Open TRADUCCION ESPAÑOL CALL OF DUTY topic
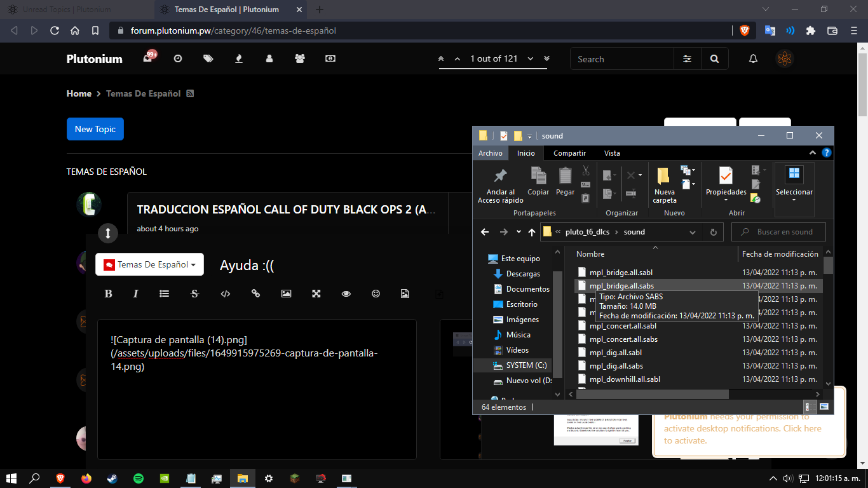868x488 pixels. 287,210
